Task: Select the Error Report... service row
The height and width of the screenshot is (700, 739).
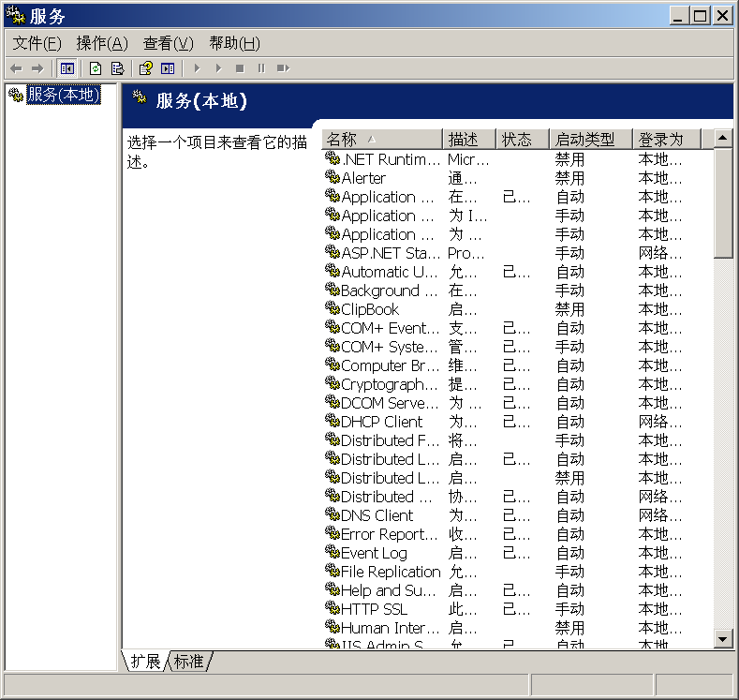Action: 518,534
